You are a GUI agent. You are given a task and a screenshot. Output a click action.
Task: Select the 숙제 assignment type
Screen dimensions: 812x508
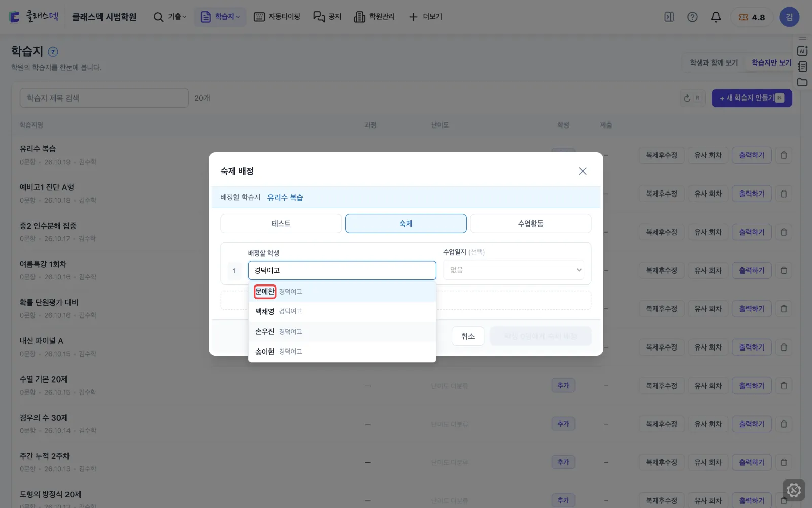(406, 224)
